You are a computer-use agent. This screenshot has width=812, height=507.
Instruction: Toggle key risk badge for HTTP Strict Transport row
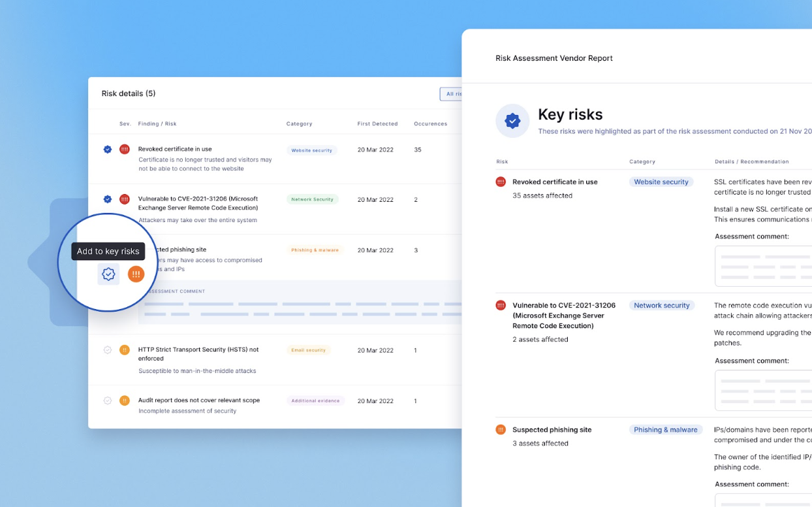(108, 350)
